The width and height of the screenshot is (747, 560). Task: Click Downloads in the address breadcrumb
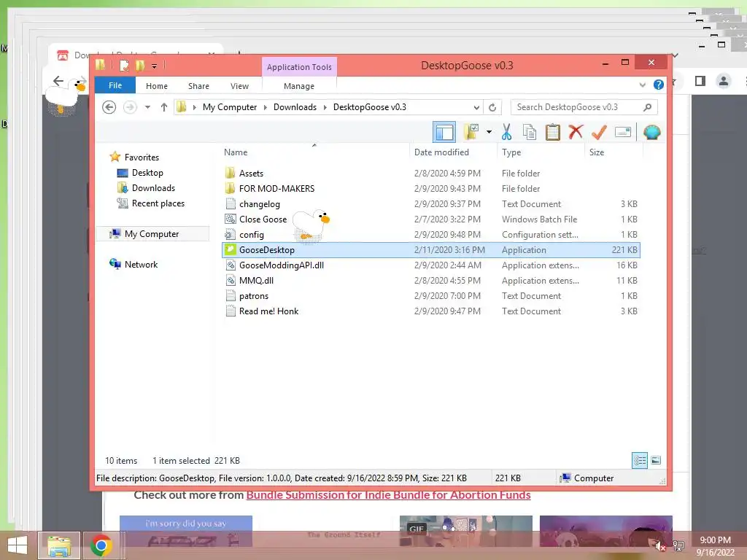(x=295, y=107)
